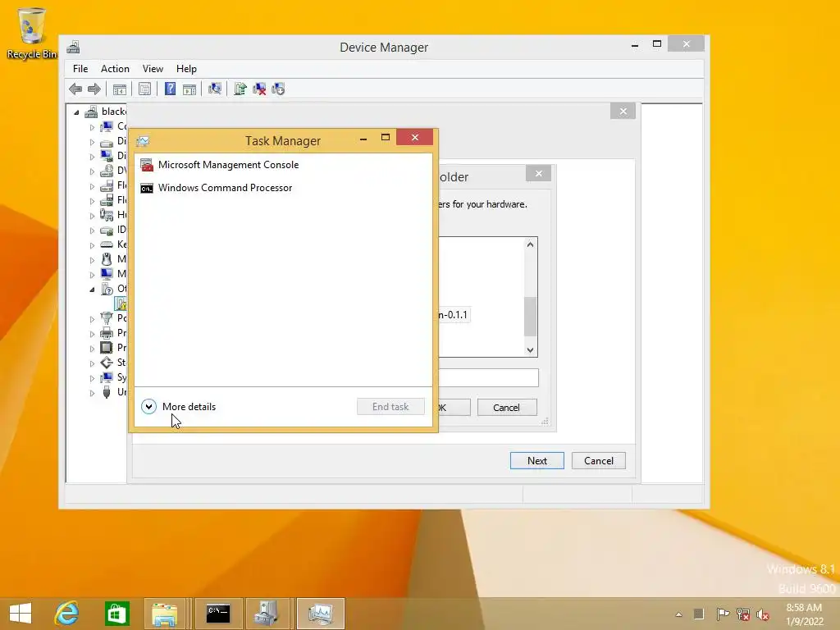Click the folder list scrollbar thumb
840x630 pixels.
(530, 316)
